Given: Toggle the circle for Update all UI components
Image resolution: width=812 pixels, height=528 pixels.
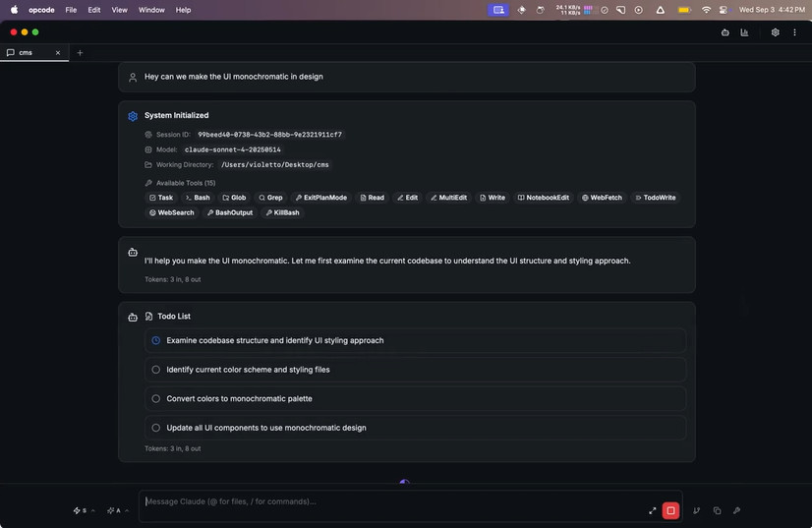Looking at the screenshot, I should (156, 428).
